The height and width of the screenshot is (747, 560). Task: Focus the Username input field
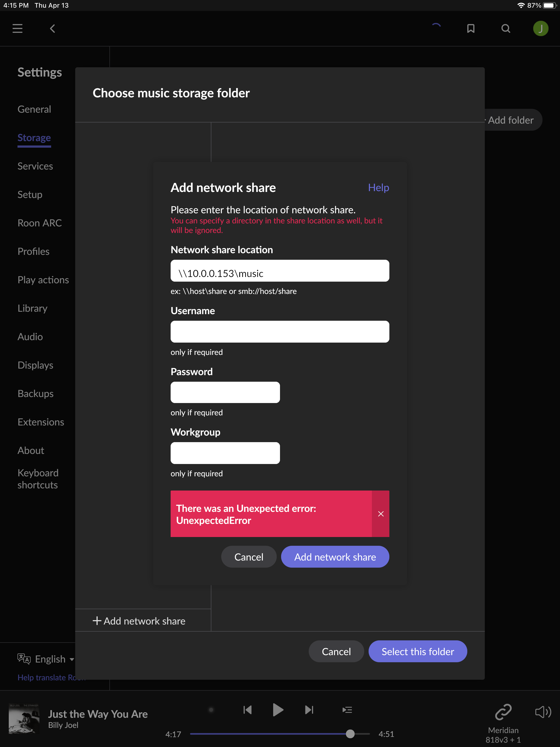point(280,332)
